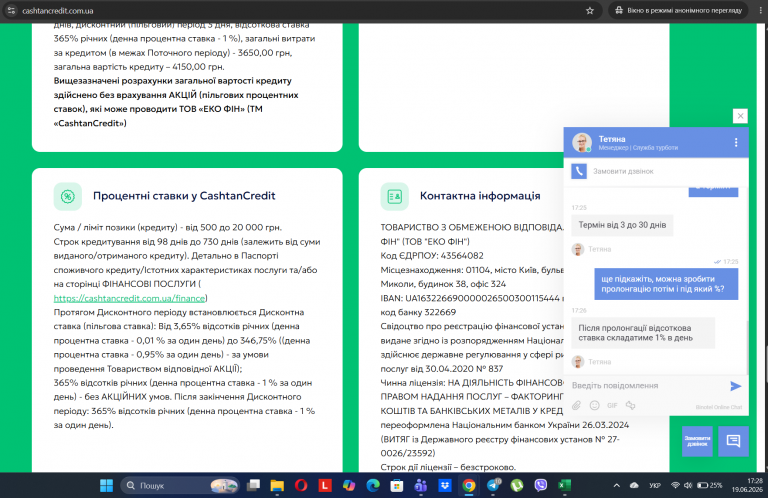This screenshot has width=768, height=498.
Task: Click the heading Контактна інформація
Action: [480, 196]
